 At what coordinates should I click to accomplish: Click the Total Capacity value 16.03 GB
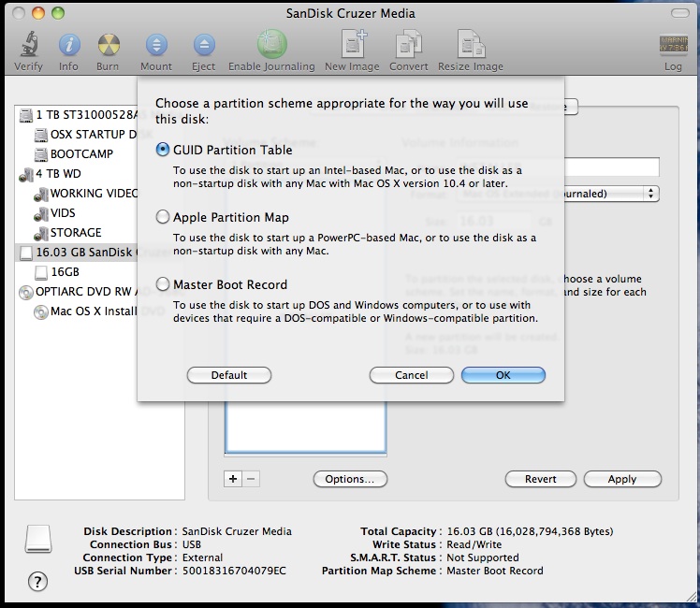530,531
